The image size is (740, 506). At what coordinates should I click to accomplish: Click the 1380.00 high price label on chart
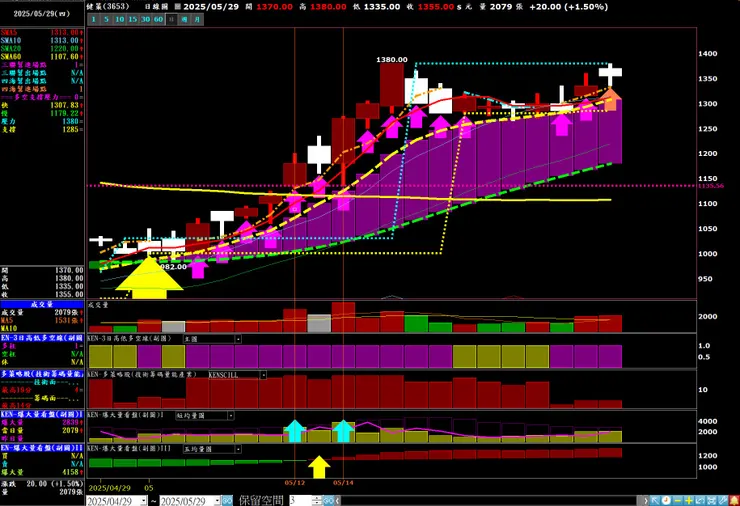click(392, 59)
